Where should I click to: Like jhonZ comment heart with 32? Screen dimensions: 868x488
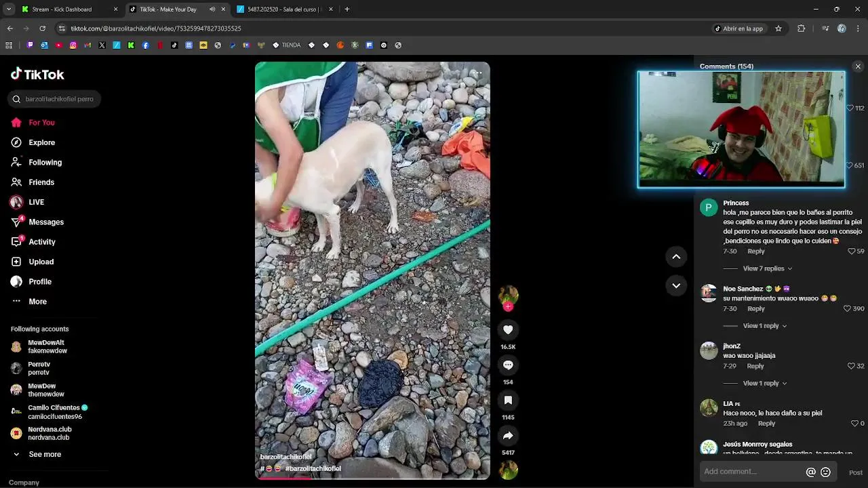[852, 366]
